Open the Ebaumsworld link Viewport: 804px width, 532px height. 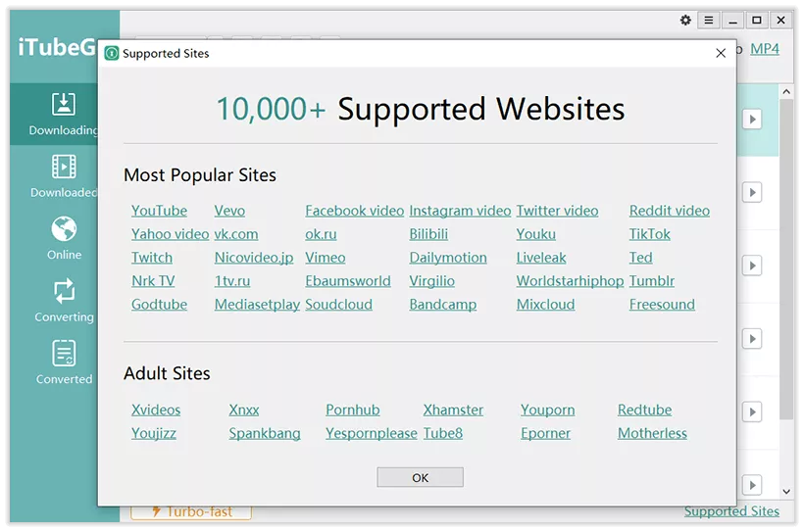point(348,281)
